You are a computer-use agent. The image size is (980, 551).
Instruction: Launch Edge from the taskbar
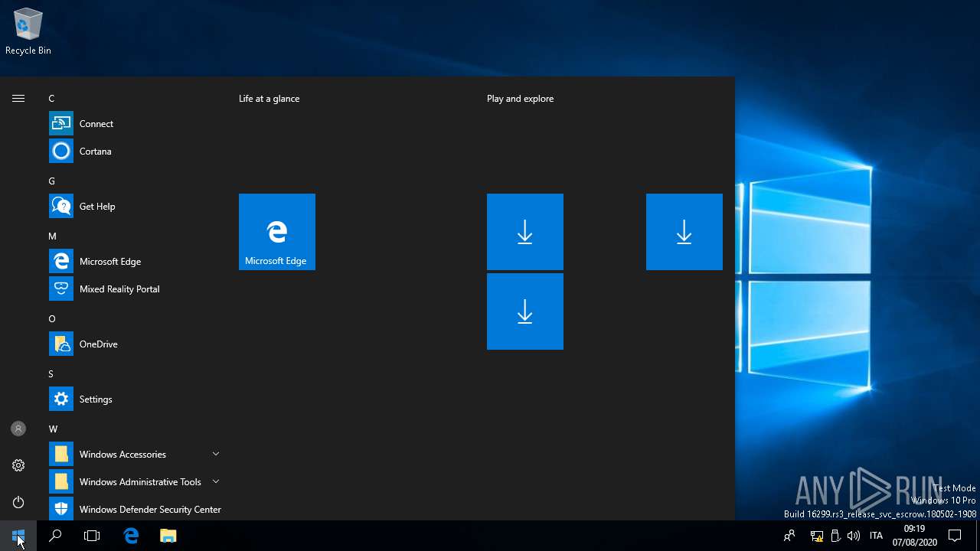click(x=131, y=536)
